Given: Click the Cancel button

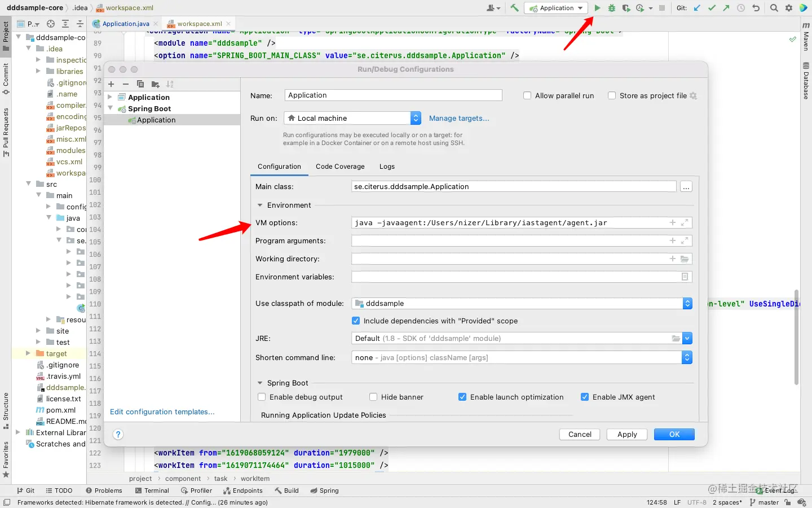Looking at the screenshot, I should pos(580,435).
